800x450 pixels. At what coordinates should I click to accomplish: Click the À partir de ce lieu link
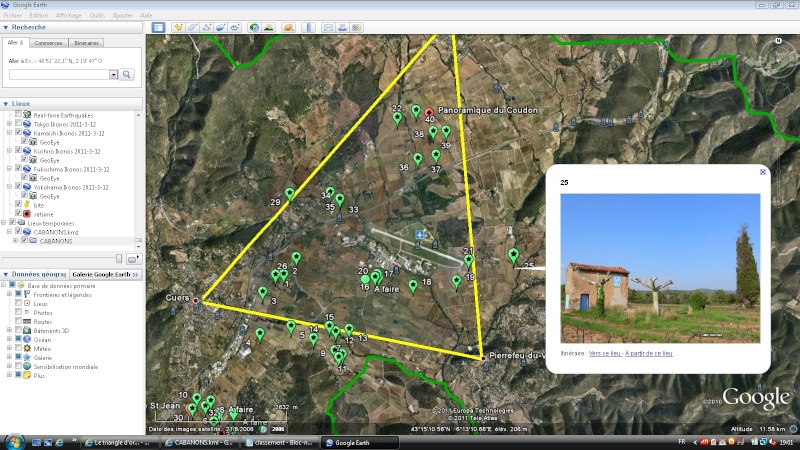(648, 353)
